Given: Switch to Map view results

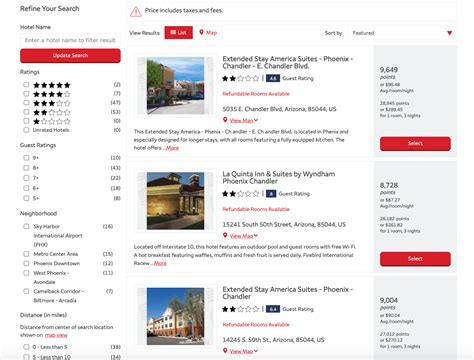Looking at the screenshot, I should 208,32.
